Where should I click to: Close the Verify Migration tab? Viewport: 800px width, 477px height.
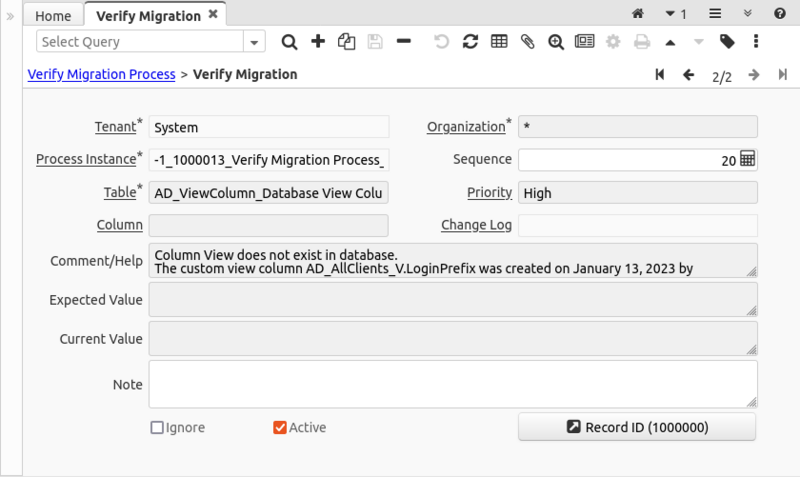coord(213,16)
